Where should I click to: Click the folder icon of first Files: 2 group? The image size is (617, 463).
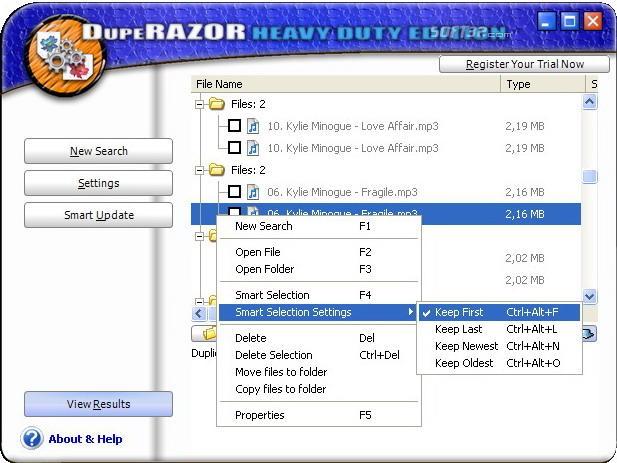(x=216, y=104)
